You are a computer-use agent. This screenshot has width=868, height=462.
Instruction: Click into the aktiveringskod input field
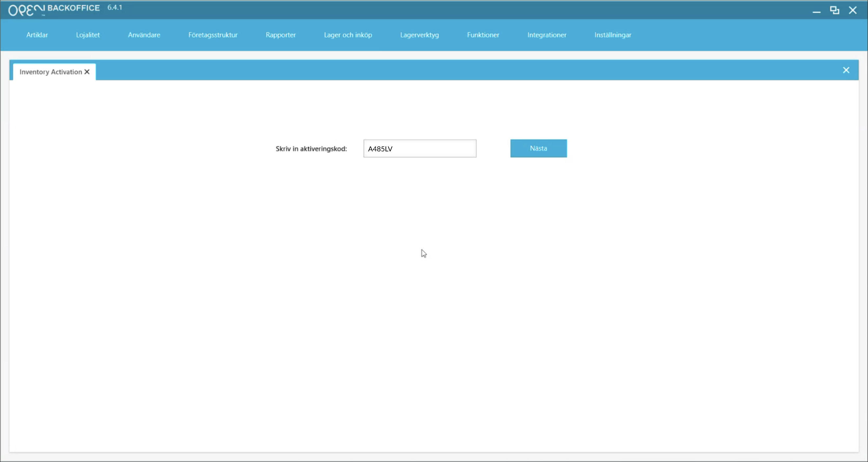click(x=420, y=148)
